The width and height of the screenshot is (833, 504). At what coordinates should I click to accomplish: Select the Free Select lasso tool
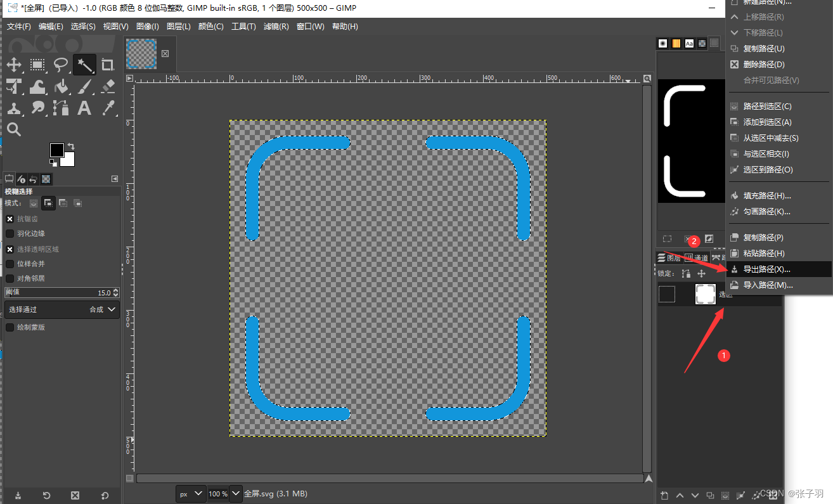pyautogui.click(x=61, y=64)
